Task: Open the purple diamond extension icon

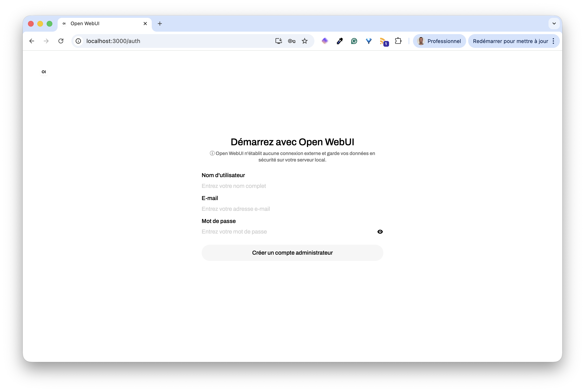Action: point(325,41)
